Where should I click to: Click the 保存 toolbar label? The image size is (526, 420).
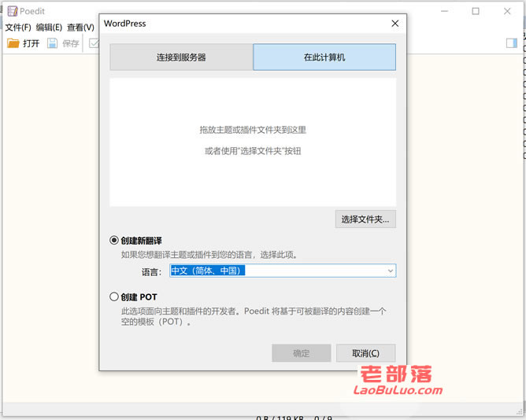pos(70,43)
